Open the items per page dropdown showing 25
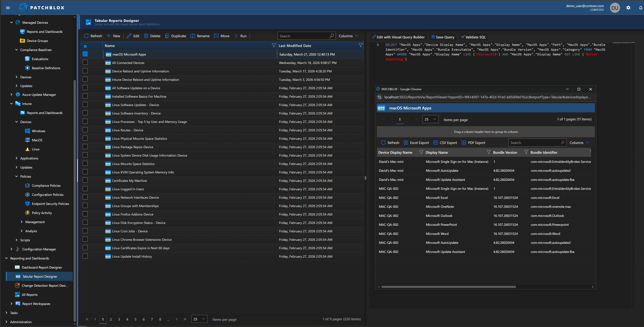 [199, 319]
